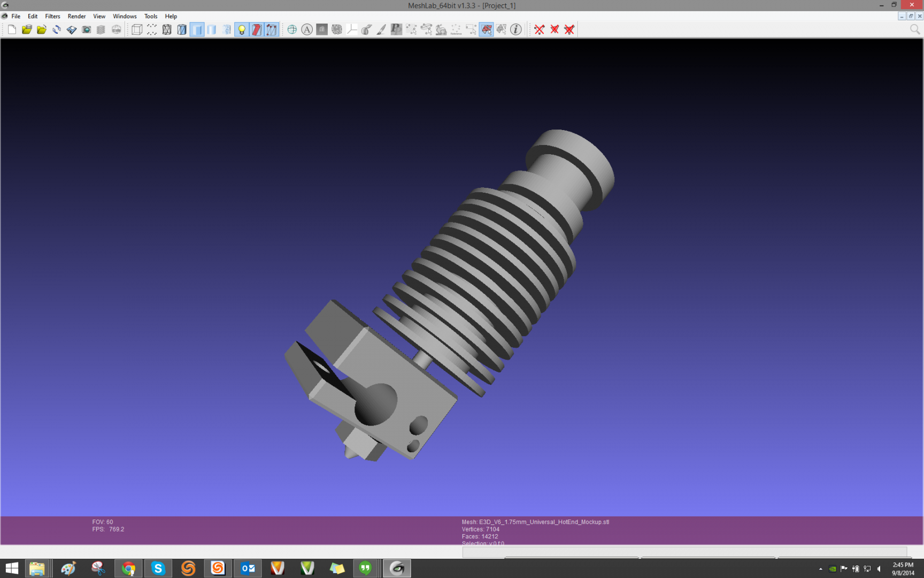Click the Reload mesh icon
This screenshot has height=578, width=924.
[x=57, y=30]
